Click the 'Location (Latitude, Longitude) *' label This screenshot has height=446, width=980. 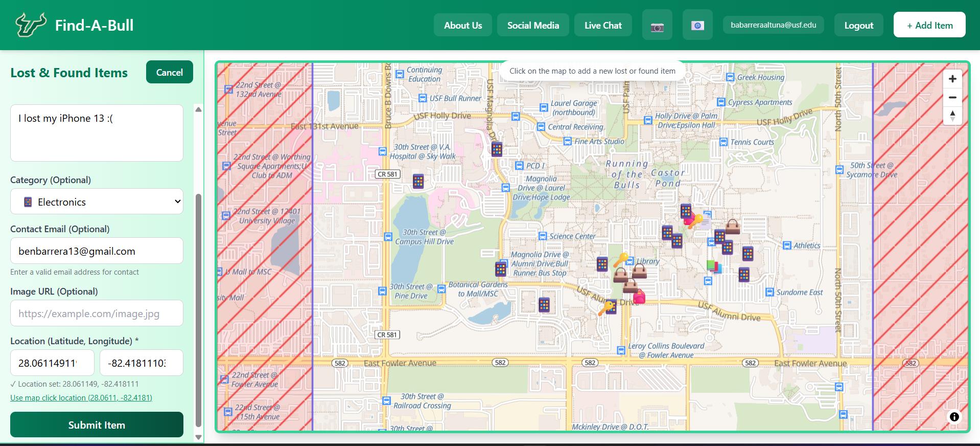[75, 341]
